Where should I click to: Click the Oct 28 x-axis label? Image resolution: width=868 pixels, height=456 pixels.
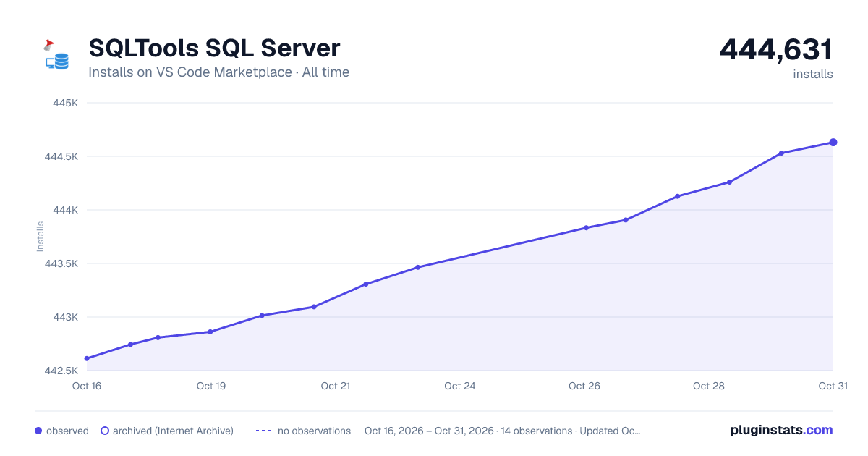point(709,386)
